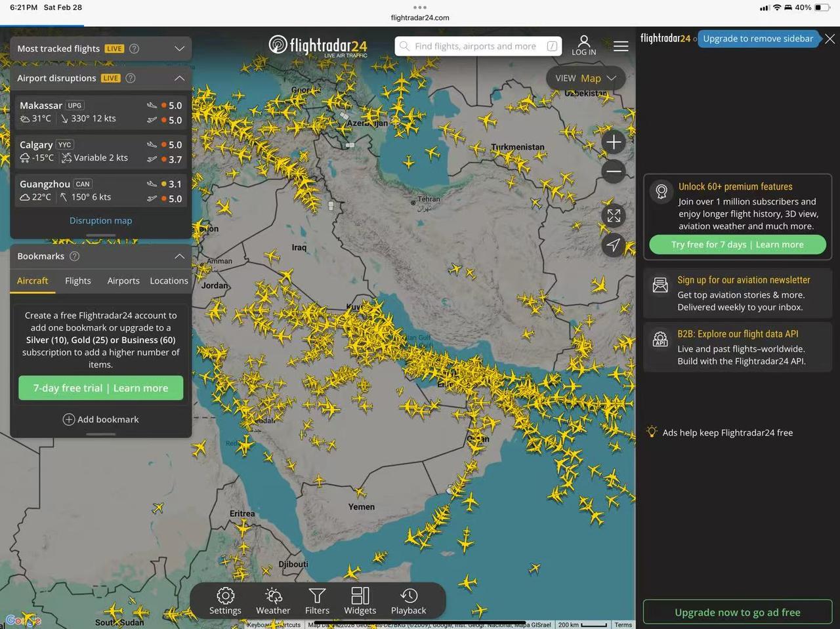
Task: Select the Calgary YYC disruption row
Action: pos(101,152)
